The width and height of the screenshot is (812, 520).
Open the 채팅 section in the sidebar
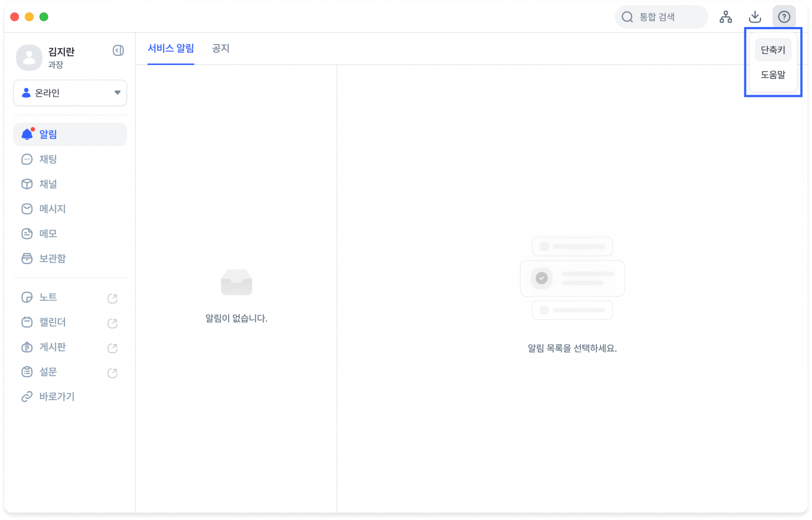[x=47, y=159]
